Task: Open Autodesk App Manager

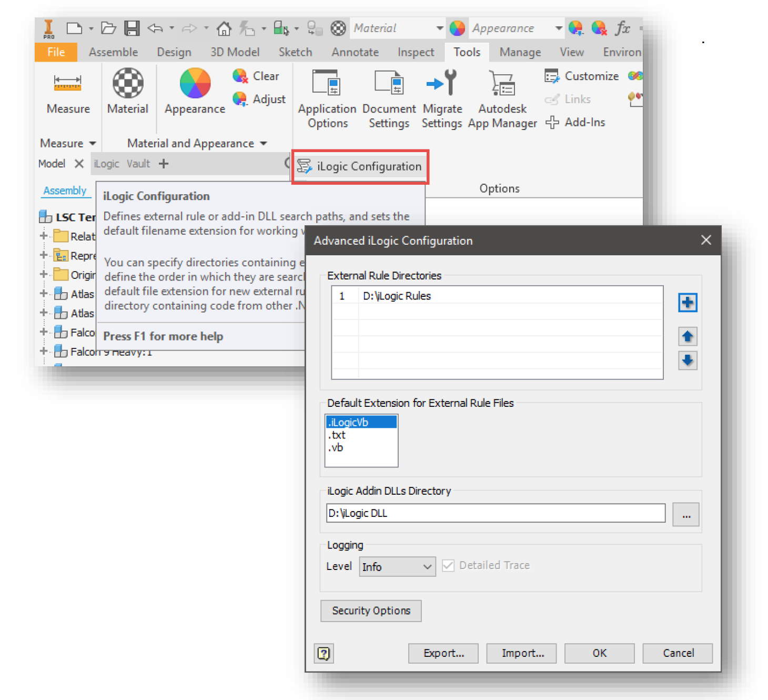Action: (x=502, y=99)
